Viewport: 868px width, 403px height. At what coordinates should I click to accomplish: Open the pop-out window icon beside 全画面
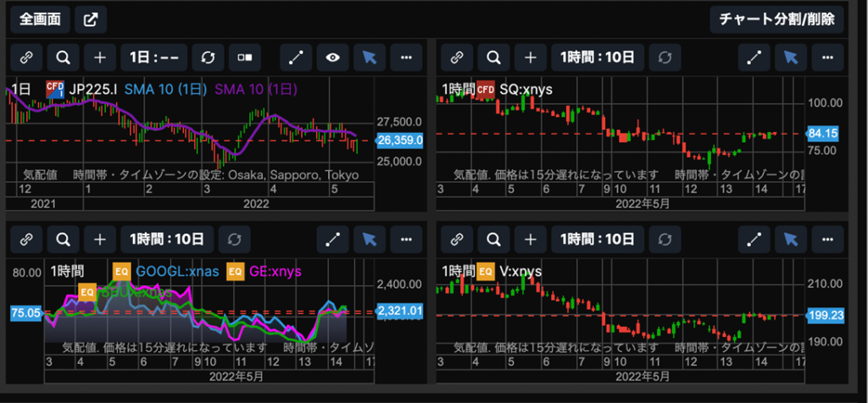coord(90,19)
